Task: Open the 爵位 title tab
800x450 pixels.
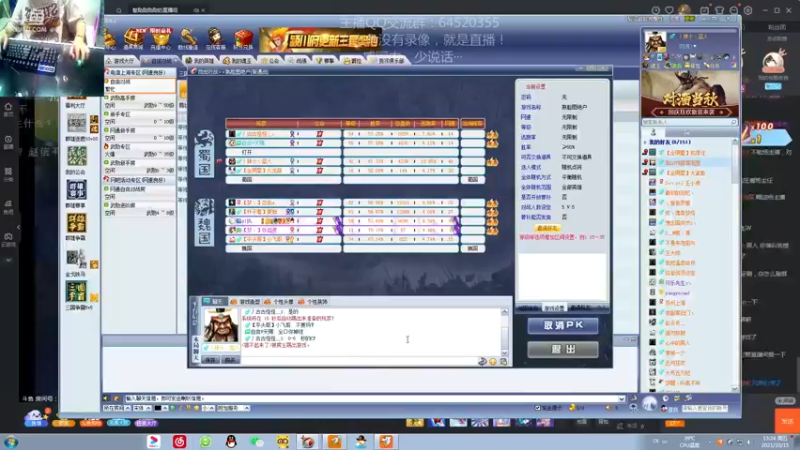Action: pyautogui.click(x=353, y=61)
